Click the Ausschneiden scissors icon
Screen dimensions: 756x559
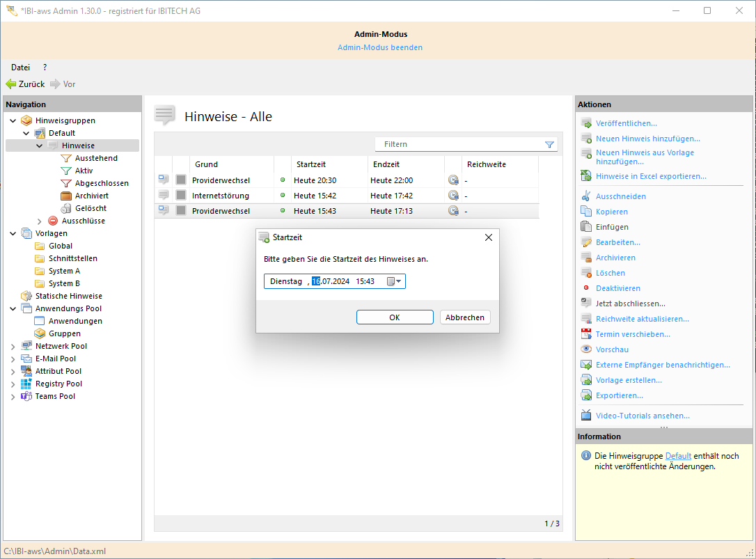(x=586, y=196)
